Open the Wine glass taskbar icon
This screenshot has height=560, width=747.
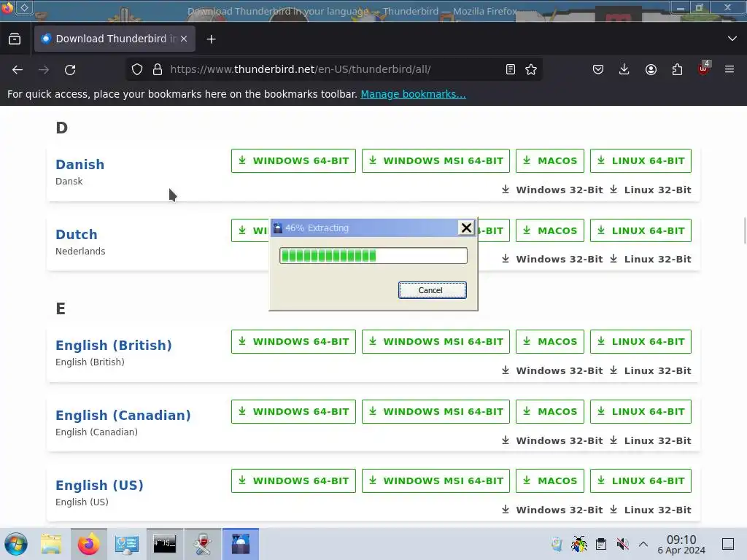point(203,544)
